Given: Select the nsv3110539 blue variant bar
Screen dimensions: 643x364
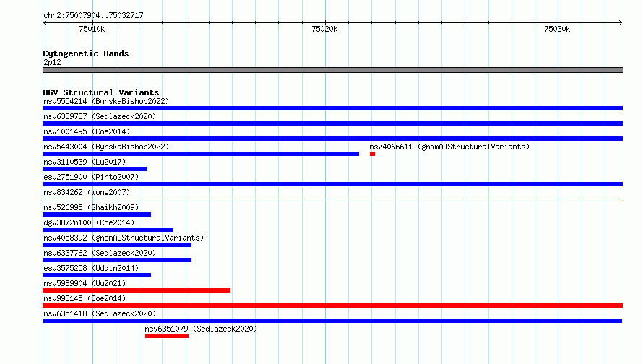Looking at the screenshot, I should pos(95,169).
